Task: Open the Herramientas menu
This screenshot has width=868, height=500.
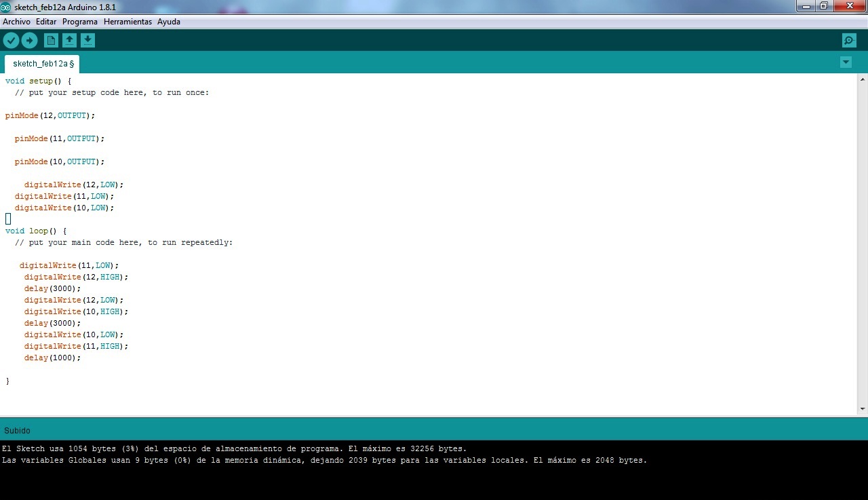Action: point(127,22)
